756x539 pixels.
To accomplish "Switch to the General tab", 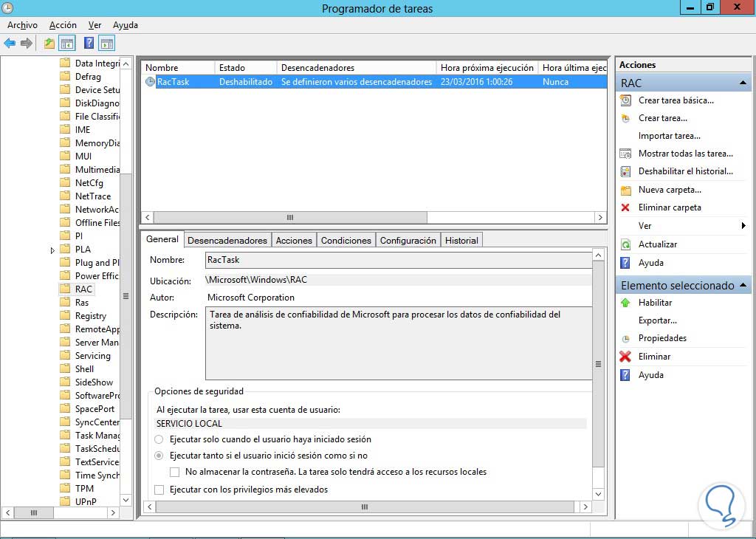I will (x=162, y=238).
